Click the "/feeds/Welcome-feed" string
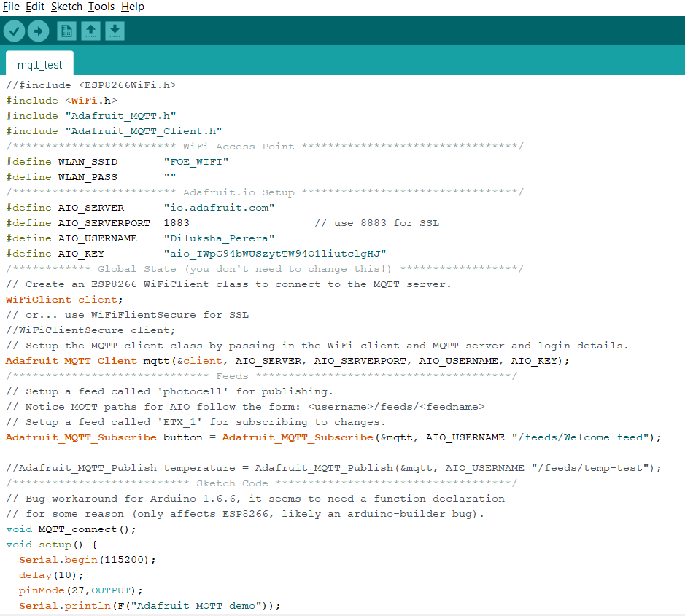 [x=581, y=437]
